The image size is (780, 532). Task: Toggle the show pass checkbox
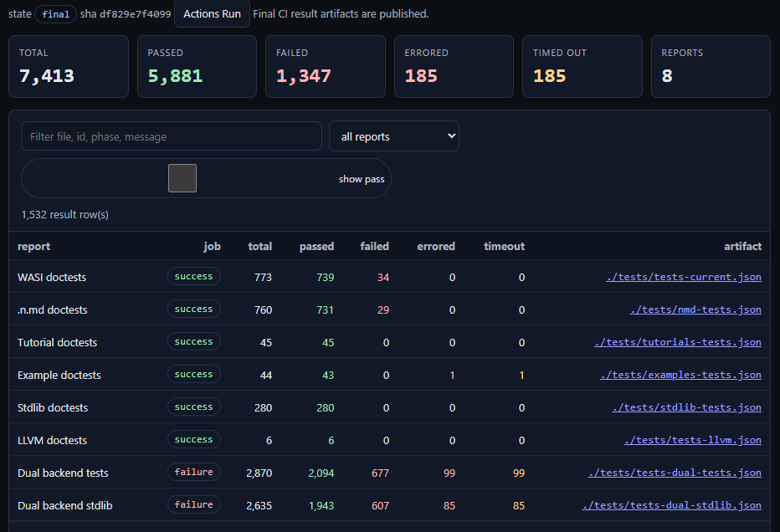point(182,178)
